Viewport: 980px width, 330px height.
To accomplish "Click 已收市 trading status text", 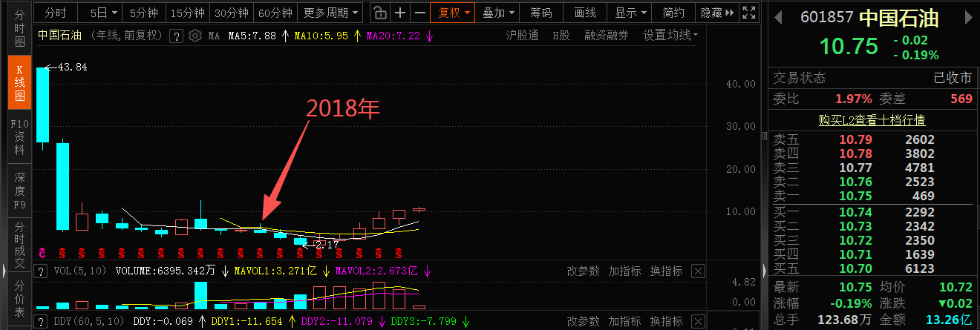I will pos(953,78).
